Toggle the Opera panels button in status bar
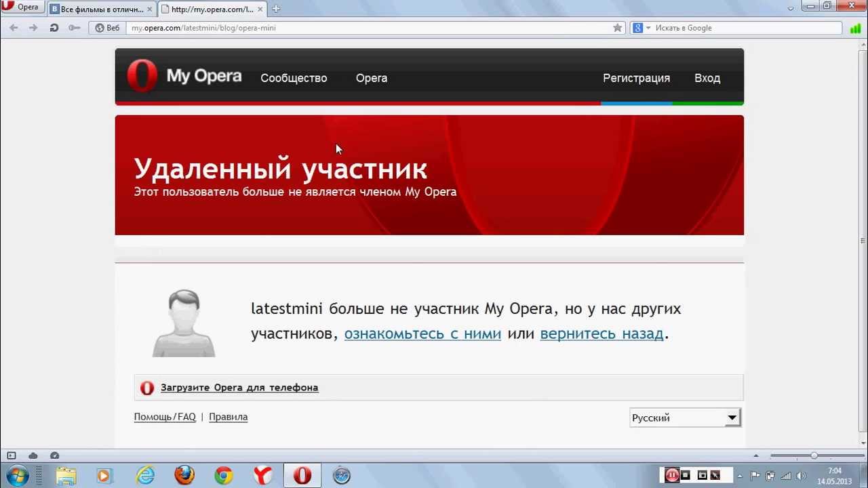868x488 pixels. [11, 455]
